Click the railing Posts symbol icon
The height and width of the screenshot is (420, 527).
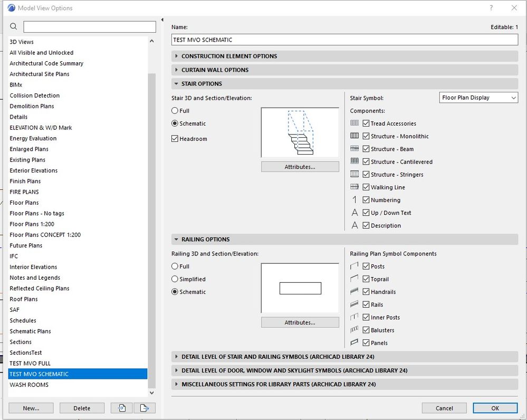[x=354, y=266]
